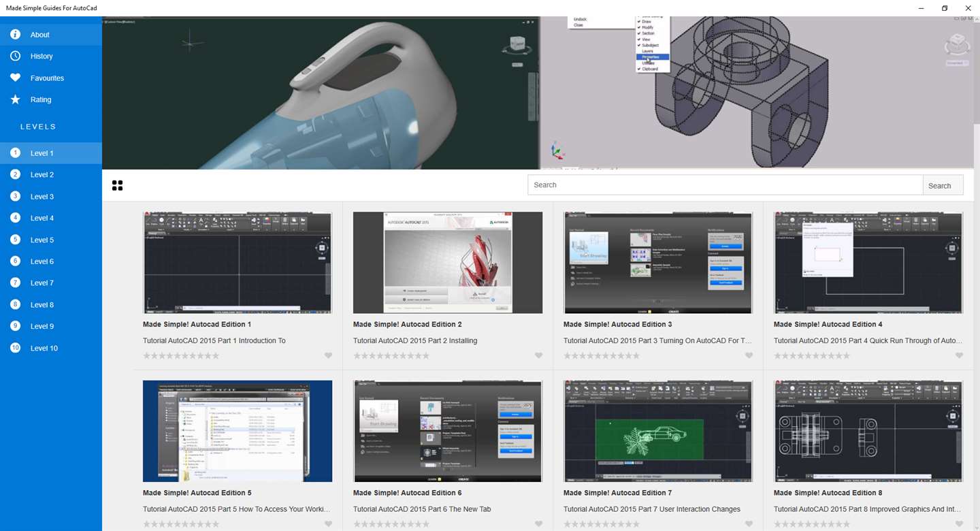Click the Level 3 number badge
The width and height of the screenshot is (980, 531).
coord(15,196)
